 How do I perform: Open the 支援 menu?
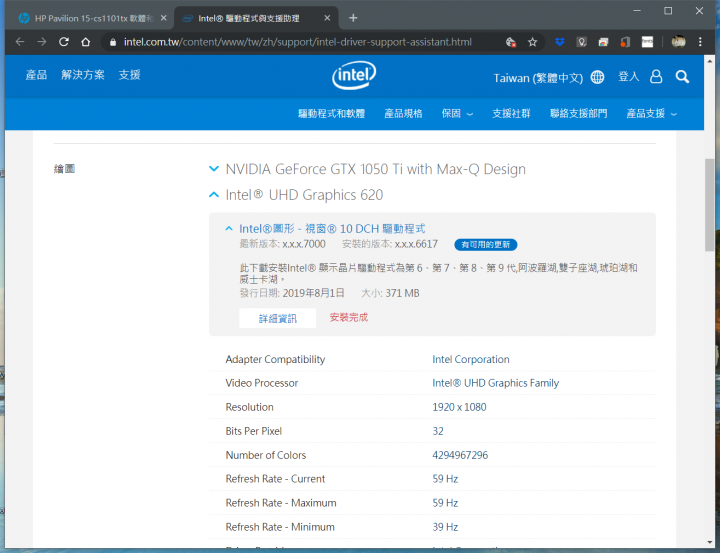click(129, 75)
